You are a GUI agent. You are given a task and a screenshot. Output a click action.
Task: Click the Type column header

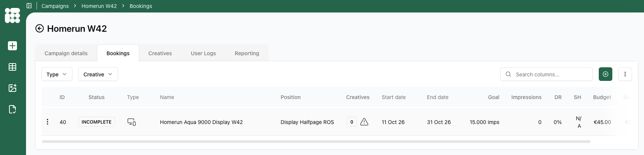[x=133, y=97]
